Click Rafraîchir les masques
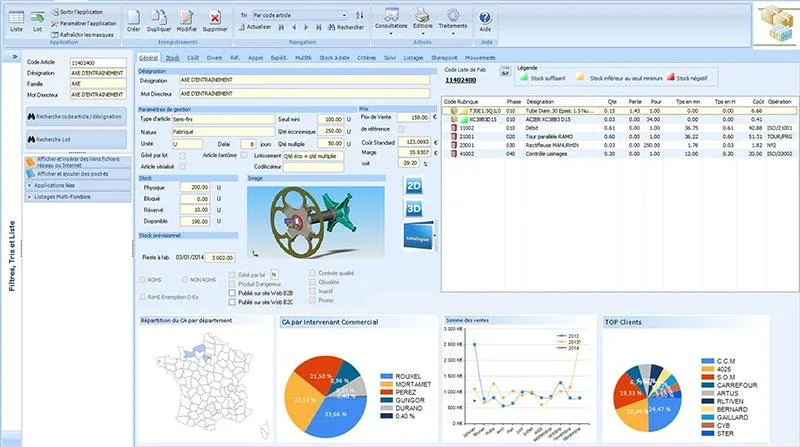The height and width of the screenshot is (447, 800). pyautogui.click(x=82, y=35)
